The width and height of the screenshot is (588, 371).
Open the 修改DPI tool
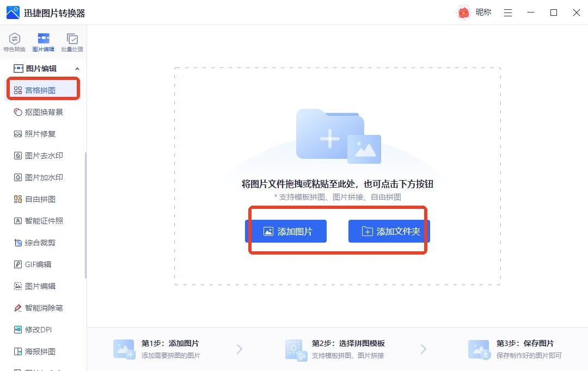tap(38, 330)
